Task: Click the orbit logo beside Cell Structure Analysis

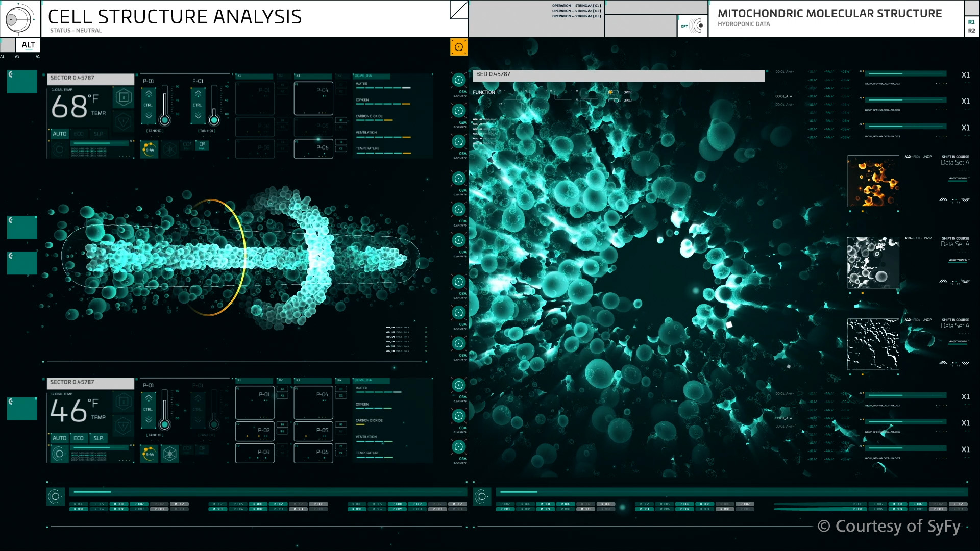Action: pos(19,19)
